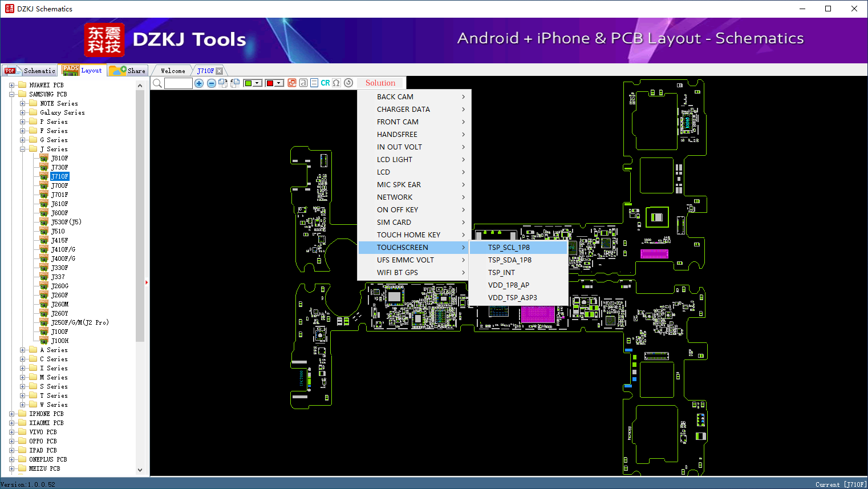Image resolution: width=868 pixels, height=489 pixels.
Task: Select VDD_TSP_A3P3 in the submenu
Action: coord(518,298)
